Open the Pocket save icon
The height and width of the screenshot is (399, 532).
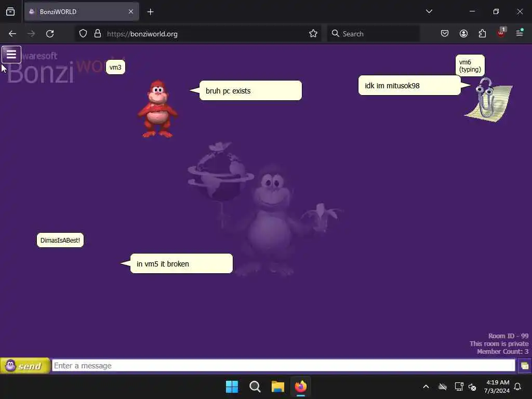point(445,34)
